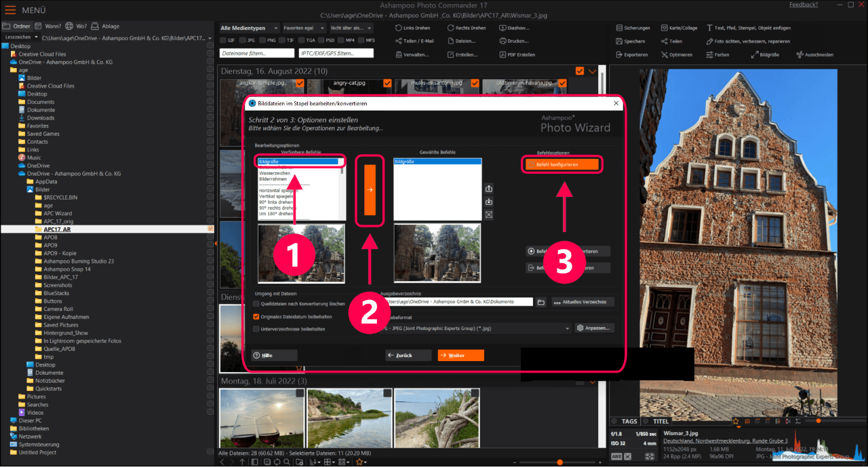Click the move-command-down icon beside selected commands

click(489, 202)
